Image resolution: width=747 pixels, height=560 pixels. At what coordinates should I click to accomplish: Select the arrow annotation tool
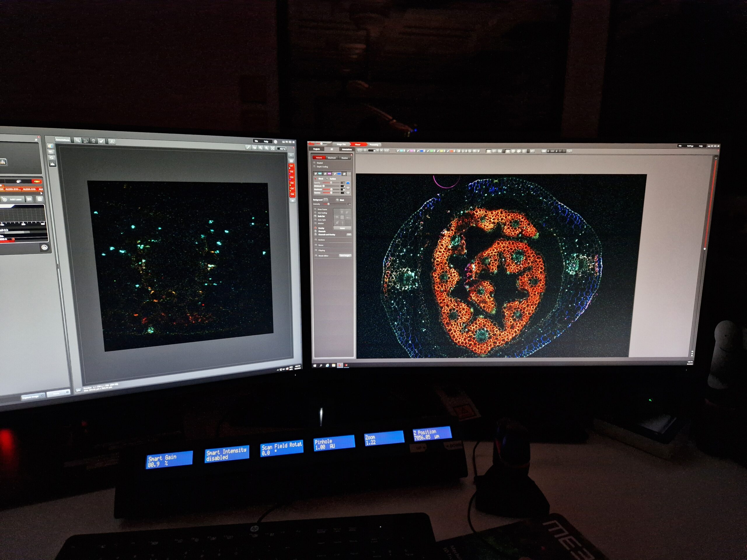(78, 141)
